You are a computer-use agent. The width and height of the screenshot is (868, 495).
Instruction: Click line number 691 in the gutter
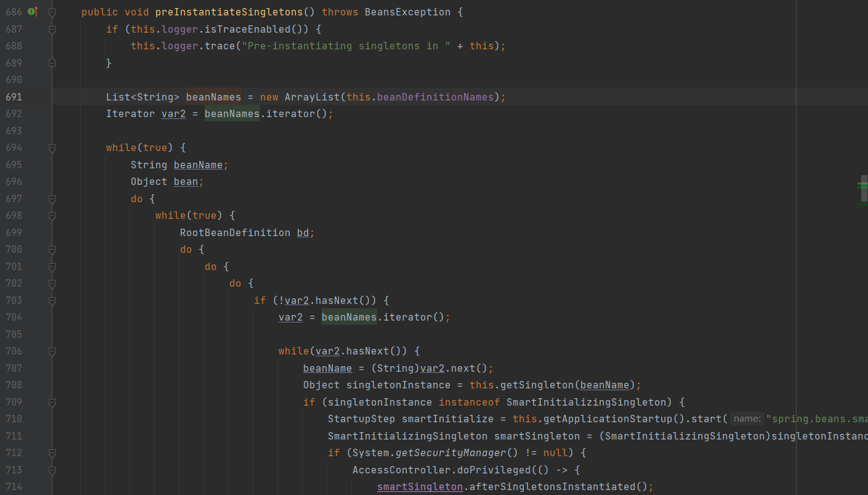coord(14,97)
